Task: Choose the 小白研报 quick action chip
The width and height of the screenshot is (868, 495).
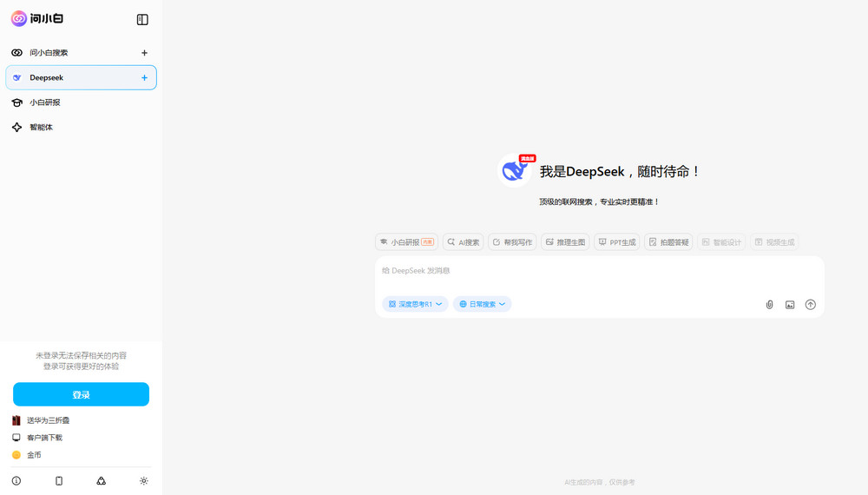Action: [407, 242]
